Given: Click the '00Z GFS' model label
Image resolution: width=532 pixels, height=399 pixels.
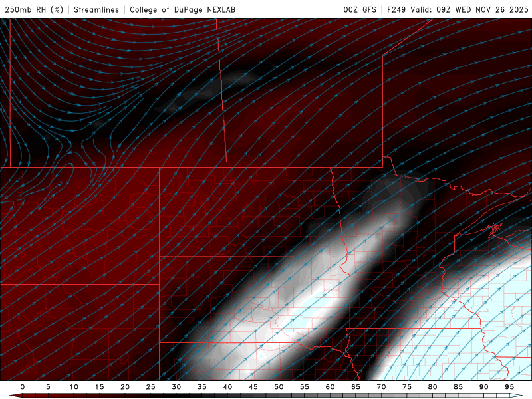Looking at the screenshot, I should tap(360, 9).
